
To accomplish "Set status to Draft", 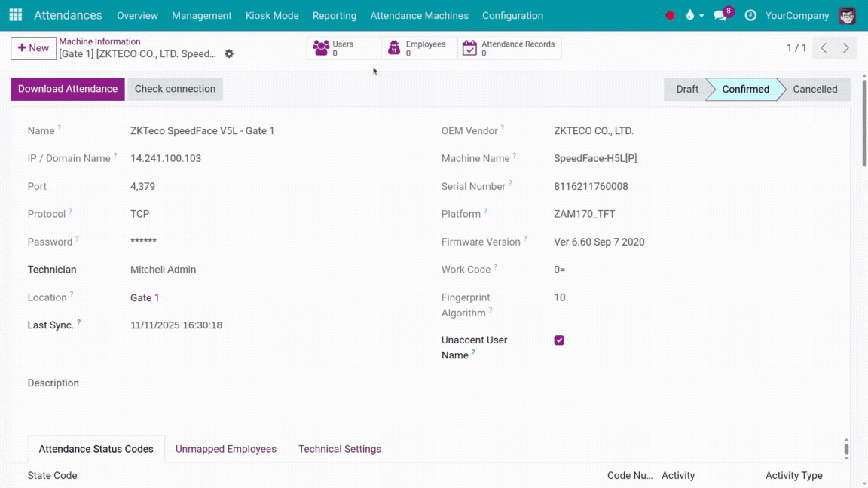I will [x=686, y=89].
